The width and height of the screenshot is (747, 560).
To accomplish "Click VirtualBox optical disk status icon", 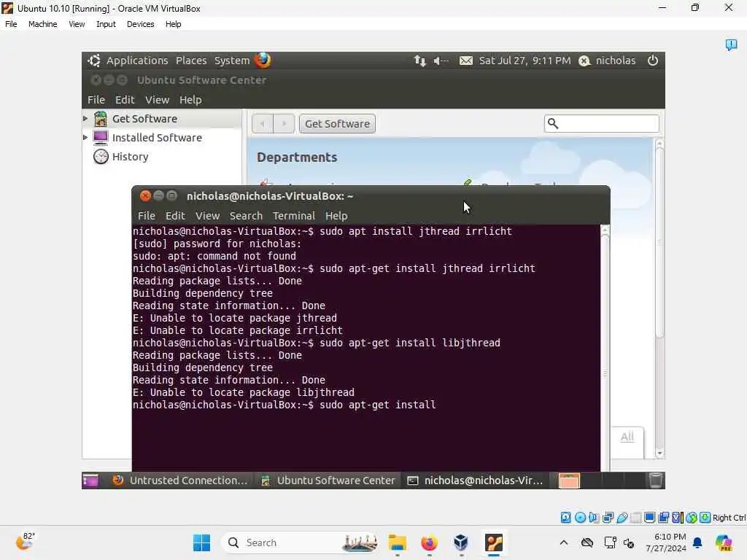I will 580,517.
